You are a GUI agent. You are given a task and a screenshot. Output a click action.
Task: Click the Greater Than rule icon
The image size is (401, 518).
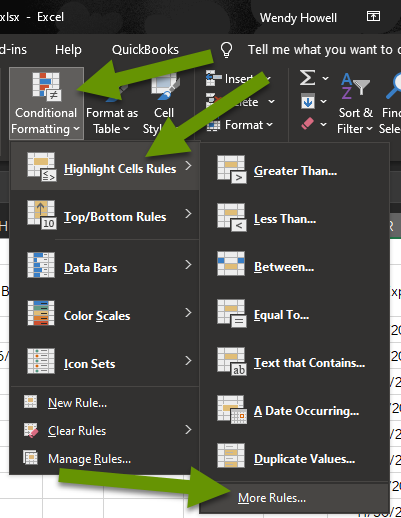232,170
